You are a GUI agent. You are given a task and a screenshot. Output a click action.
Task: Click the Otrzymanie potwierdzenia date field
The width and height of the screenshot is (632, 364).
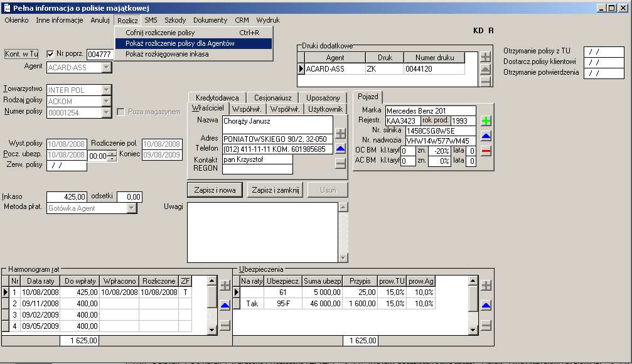(x=604, y=73)
